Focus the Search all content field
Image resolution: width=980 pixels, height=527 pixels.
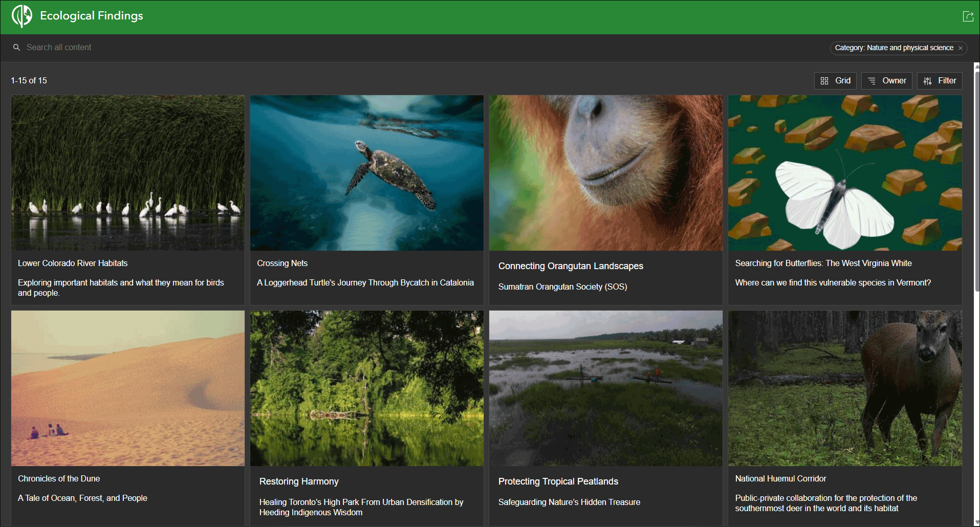[x=59, y=47]
